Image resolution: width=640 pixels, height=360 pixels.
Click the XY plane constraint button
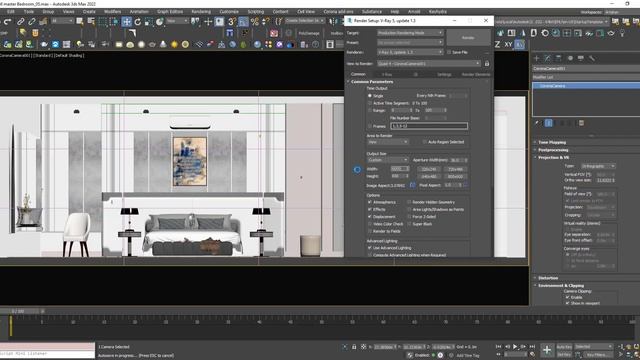[x=508, y=44]
